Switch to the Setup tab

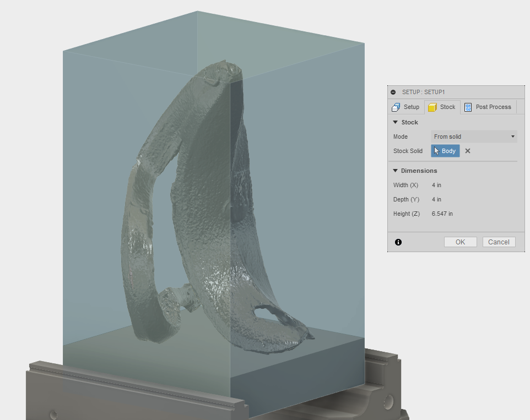(405, 107)
